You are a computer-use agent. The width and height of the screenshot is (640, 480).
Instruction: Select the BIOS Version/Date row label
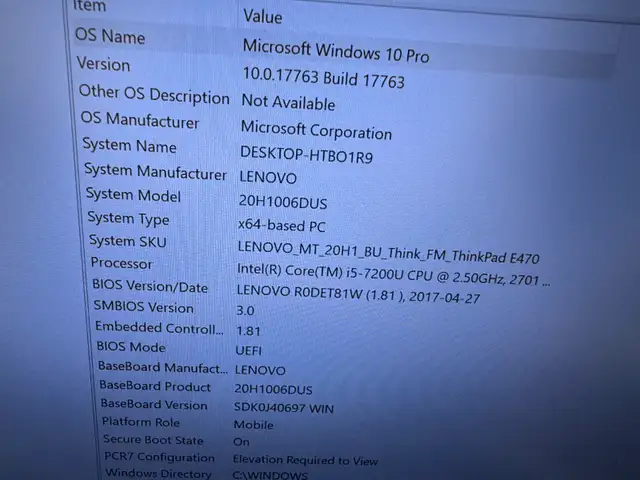[x=150, y=286]
